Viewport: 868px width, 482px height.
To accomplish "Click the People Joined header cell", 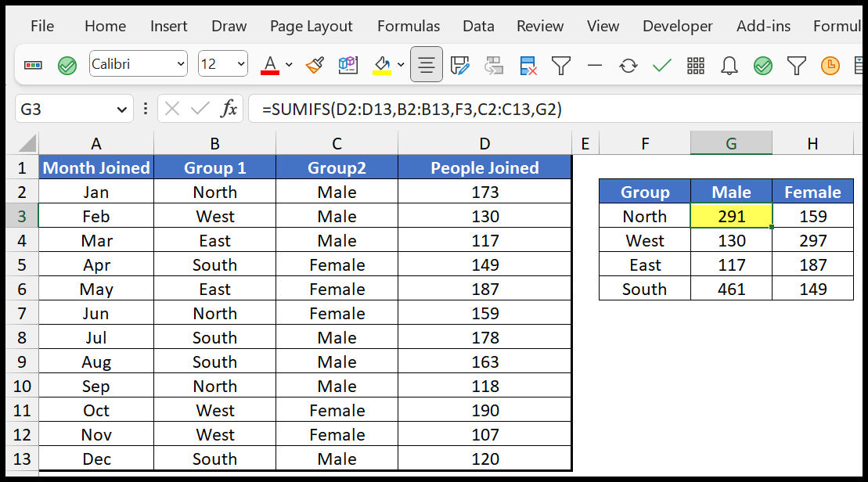I will tap(484, 167).
